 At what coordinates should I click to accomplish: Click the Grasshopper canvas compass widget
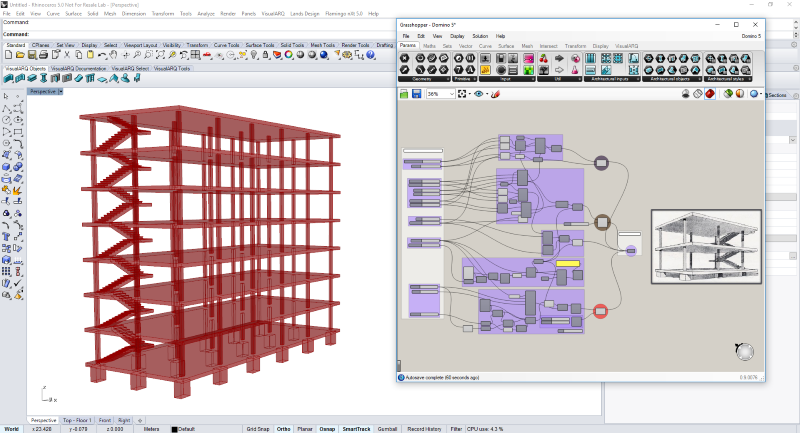tap(744, 352)
